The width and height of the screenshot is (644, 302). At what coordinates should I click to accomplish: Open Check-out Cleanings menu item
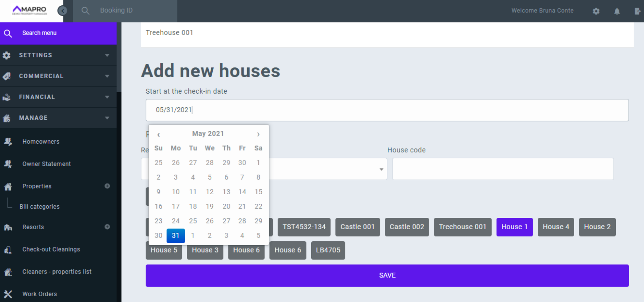tap(51, 249)
